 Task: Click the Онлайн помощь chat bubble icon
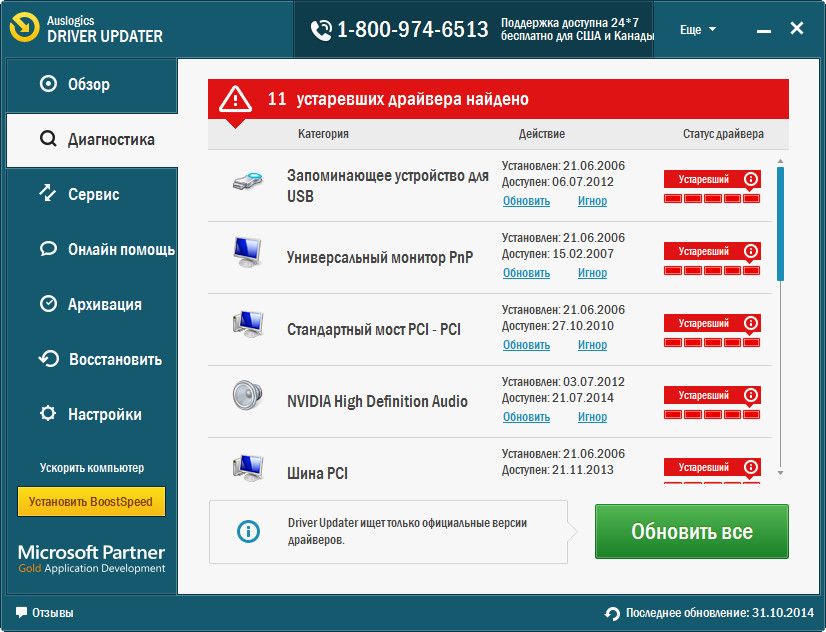coord(48,249)
